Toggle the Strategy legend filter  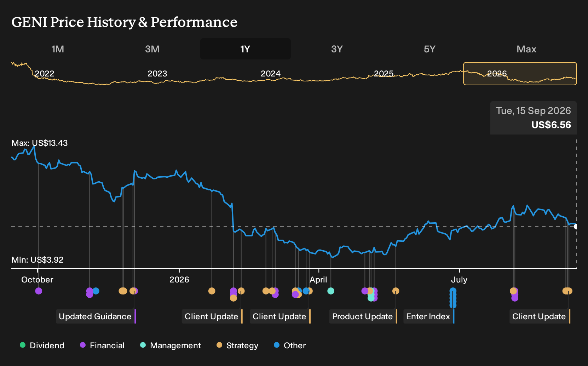pos(237,345)
